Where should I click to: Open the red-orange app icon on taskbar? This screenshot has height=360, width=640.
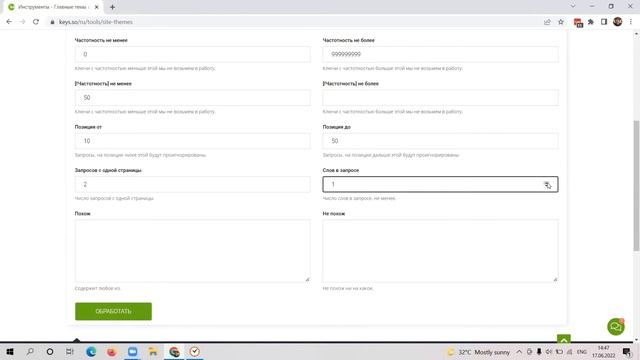(111, 351)
